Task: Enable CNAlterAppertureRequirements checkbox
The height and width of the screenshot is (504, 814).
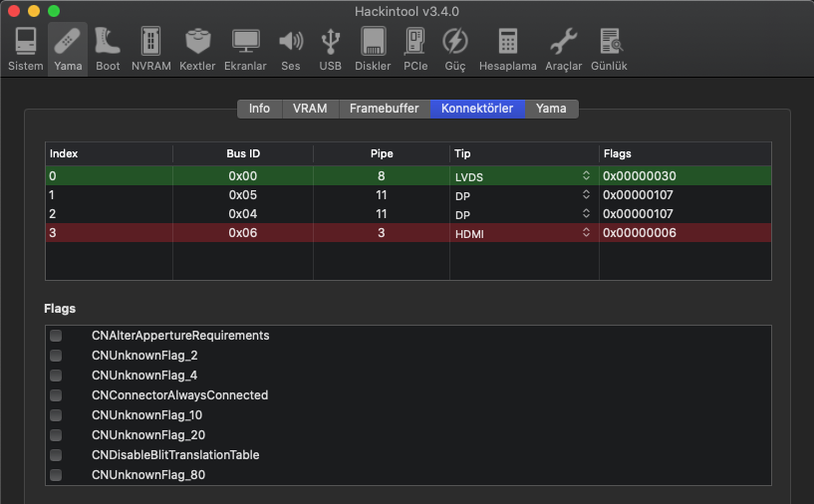Action: (56, 336)
